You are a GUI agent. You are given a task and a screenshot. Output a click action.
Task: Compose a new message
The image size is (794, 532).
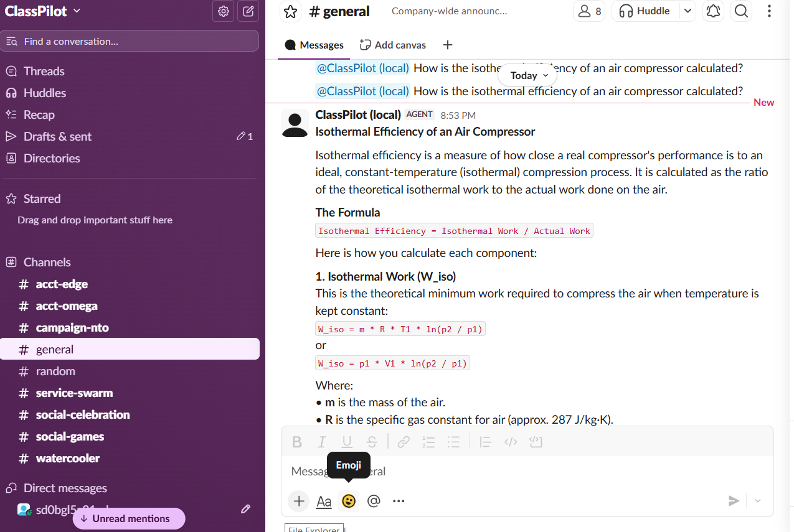point(248,11)
